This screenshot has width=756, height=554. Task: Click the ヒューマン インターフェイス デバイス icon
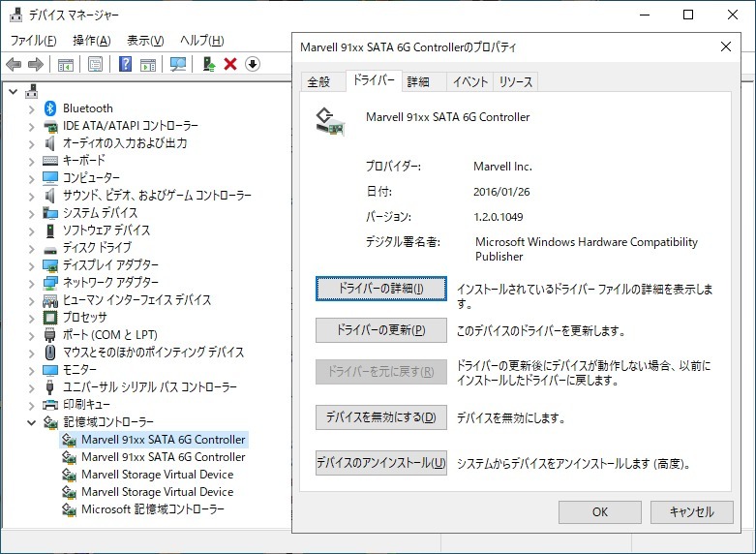(50, 300)
